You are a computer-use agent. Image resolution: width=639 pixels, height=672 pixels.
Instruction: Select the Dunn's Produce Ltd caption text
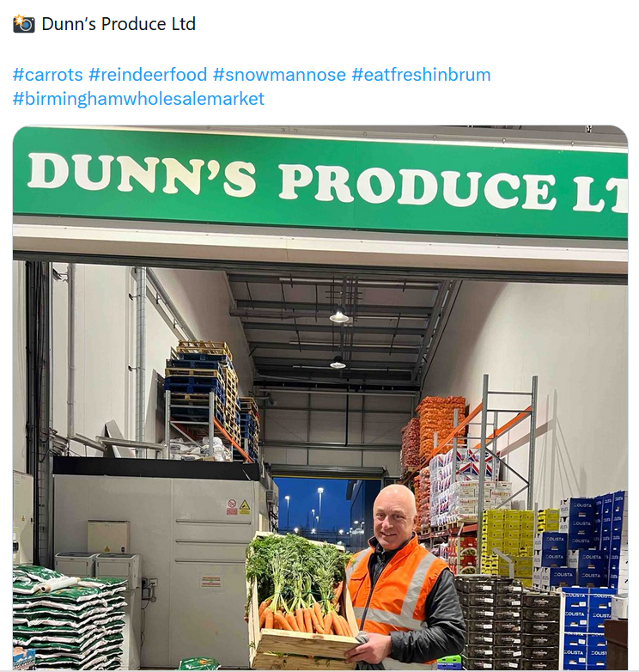(x=119, y=24)
